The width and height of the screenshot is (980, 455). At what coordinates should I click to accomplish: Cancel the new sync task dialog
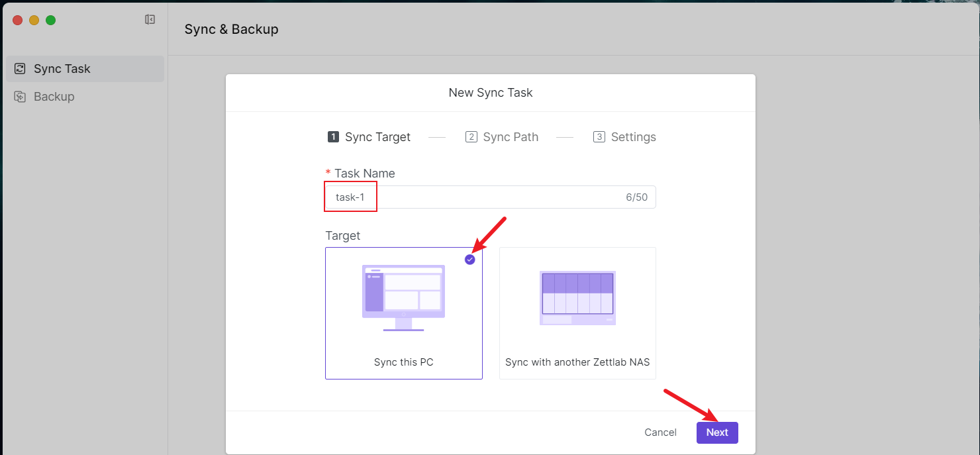tap(660, 432)
